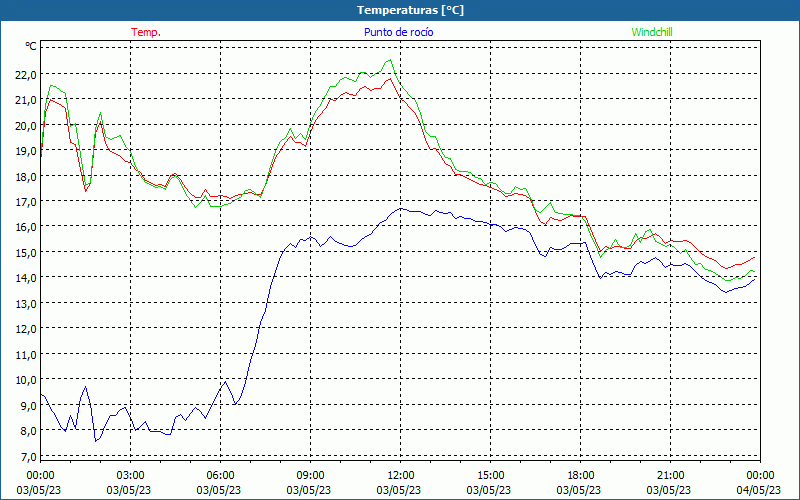This screenshot has height=500, width=800.
Task: Click the 21:00 time axis label
Action: click(x=670, y=476)
